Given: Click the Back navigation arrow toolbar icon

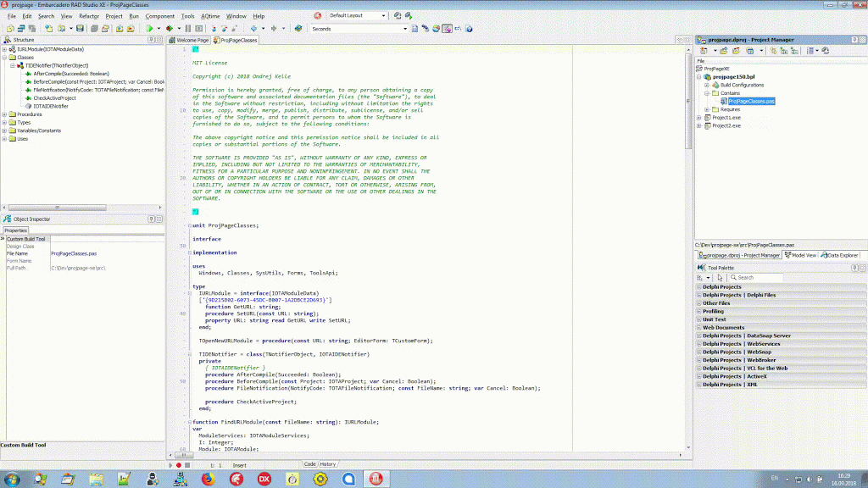Looking at the screenshot, I should tap(253, 28).
